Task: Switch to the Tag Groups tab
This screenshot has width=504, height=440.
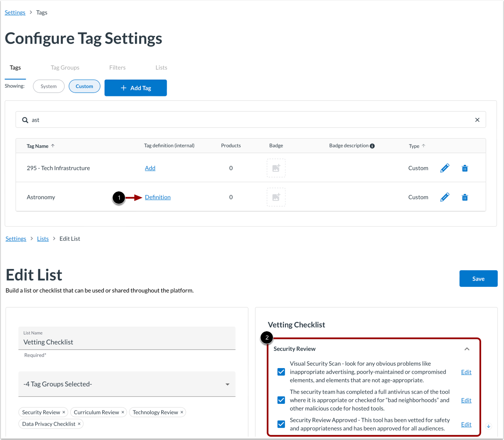Action: [65, 67]
